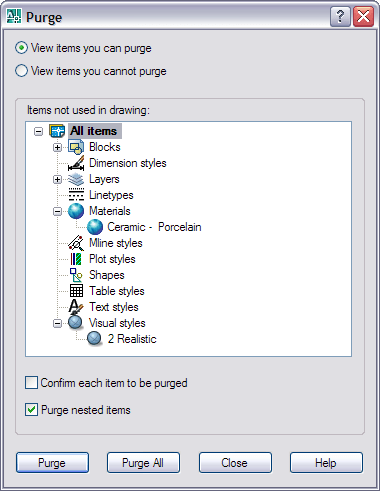The width and height of the screenshot is (380, 491).
Task: Click the Purge All button
Action: point(143,463)
